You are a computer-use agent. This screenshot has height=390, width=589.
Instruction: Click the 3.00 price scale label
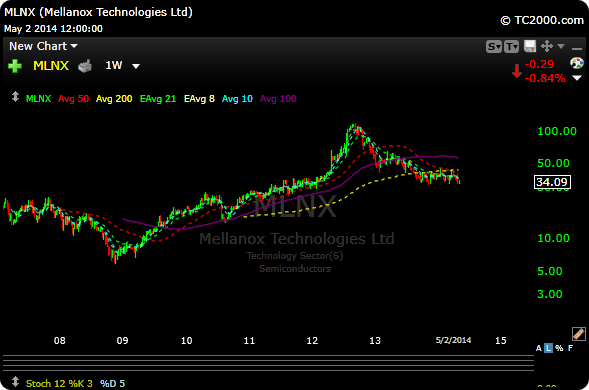(550, 294)
